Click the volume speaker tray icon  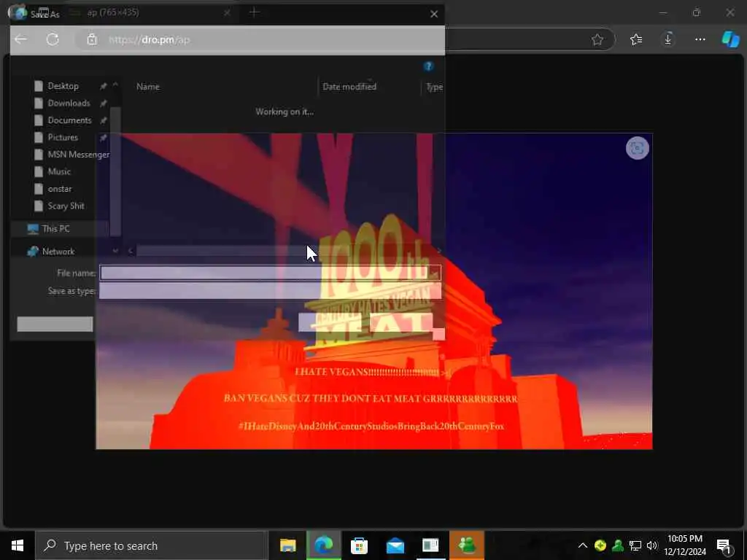(651, 545)
